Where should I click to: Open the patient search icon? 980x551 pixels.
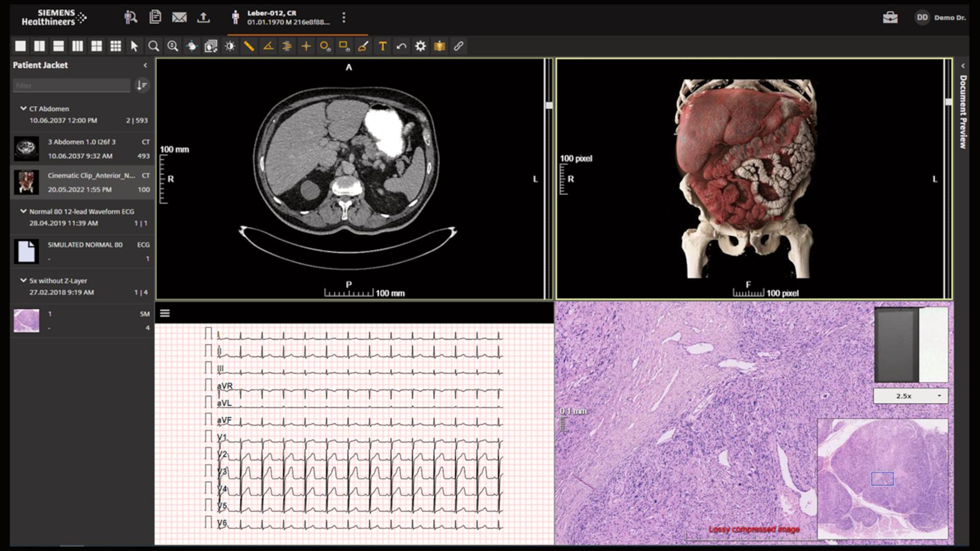click(131, 17)
